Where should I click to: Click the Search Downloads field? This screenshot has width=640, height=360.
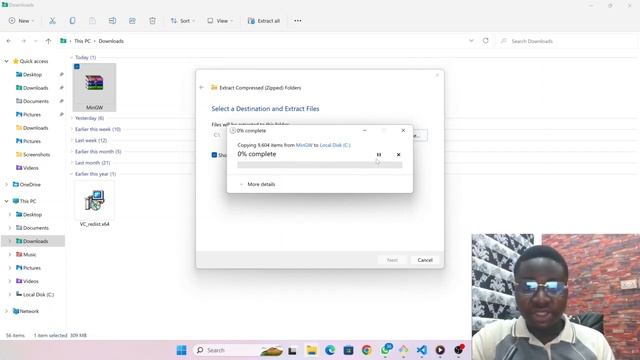[x=565, y=41]
